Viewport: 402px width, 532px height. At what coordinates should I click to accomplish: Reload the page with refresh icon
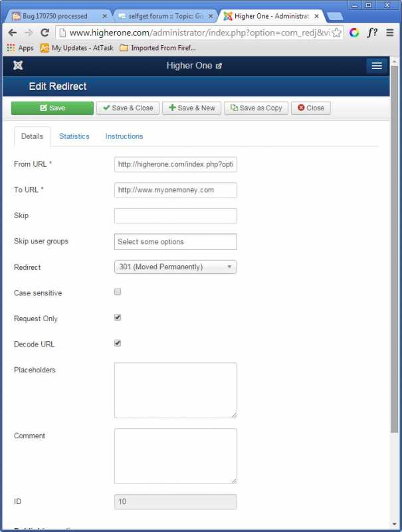pos(45,33)
